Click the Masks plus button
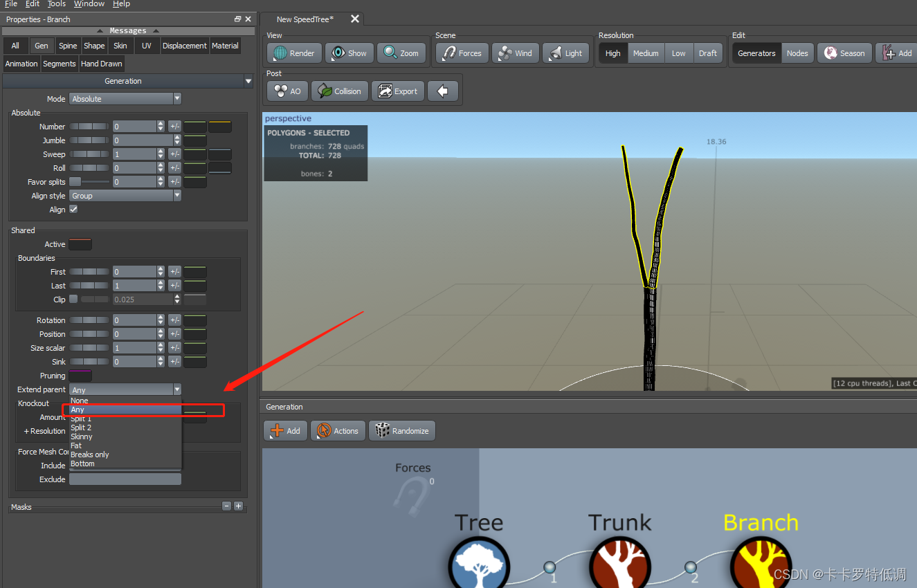This screenshot has width=917, height=588. pos(238,506)
